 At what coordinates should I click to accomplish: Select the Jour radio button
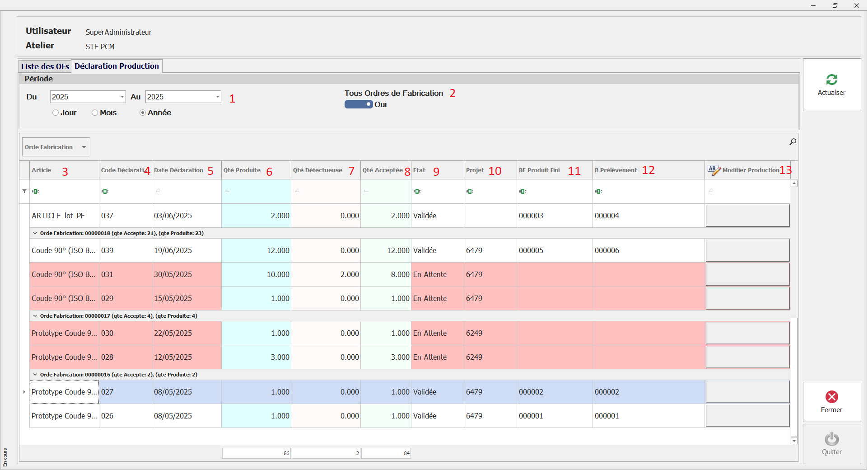point(56,113)
